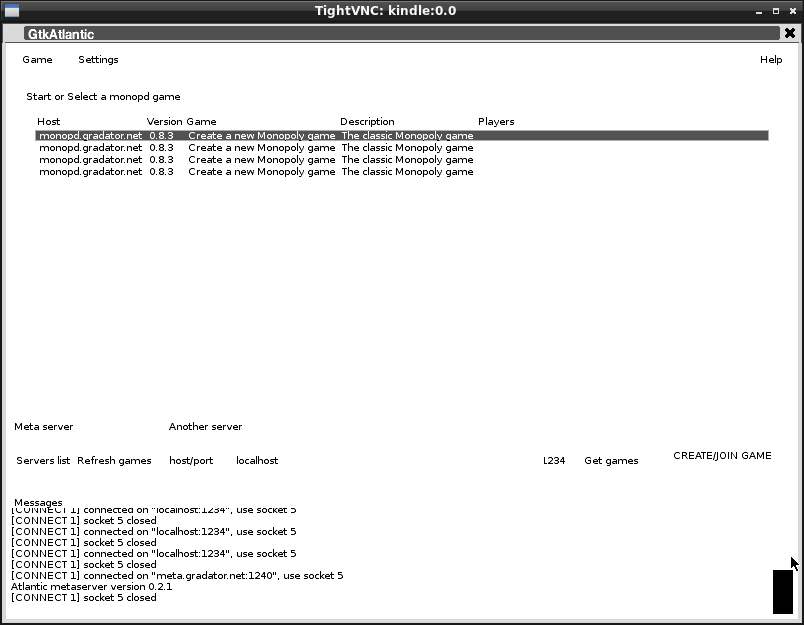Click the 'host/port' label
This screenshot has height=625, width=804.
pyautogui.click(x=191, y=460)
